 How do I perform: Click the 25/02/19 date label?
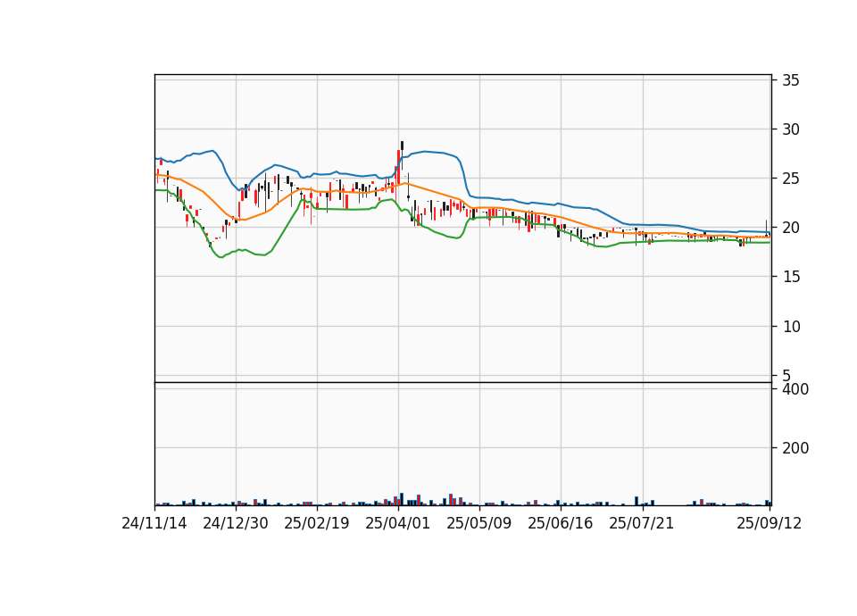tap(316, 523)
